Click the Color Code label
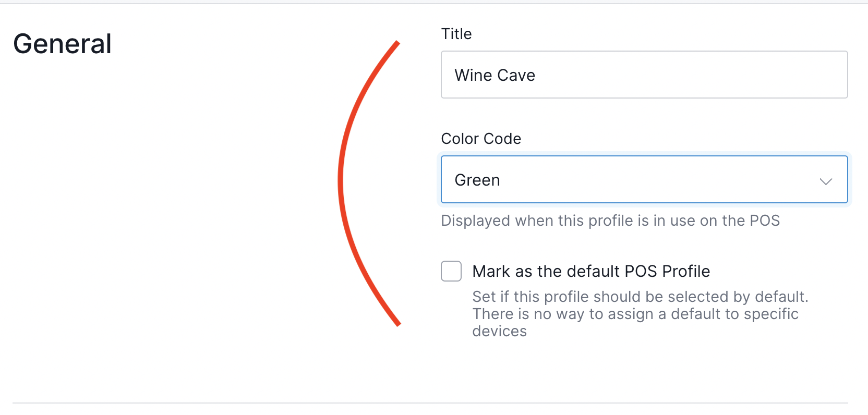 coord(481,139)
